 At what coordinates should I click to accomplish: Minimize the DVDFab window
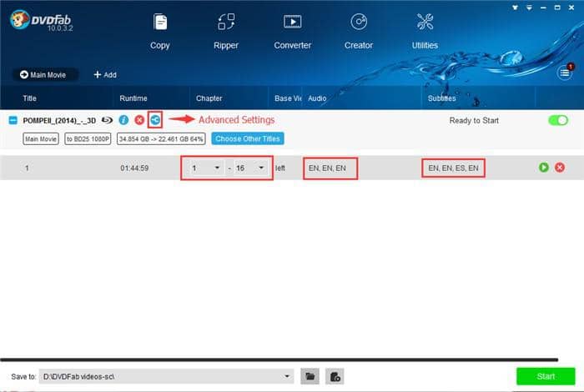(x=543, y=8)
